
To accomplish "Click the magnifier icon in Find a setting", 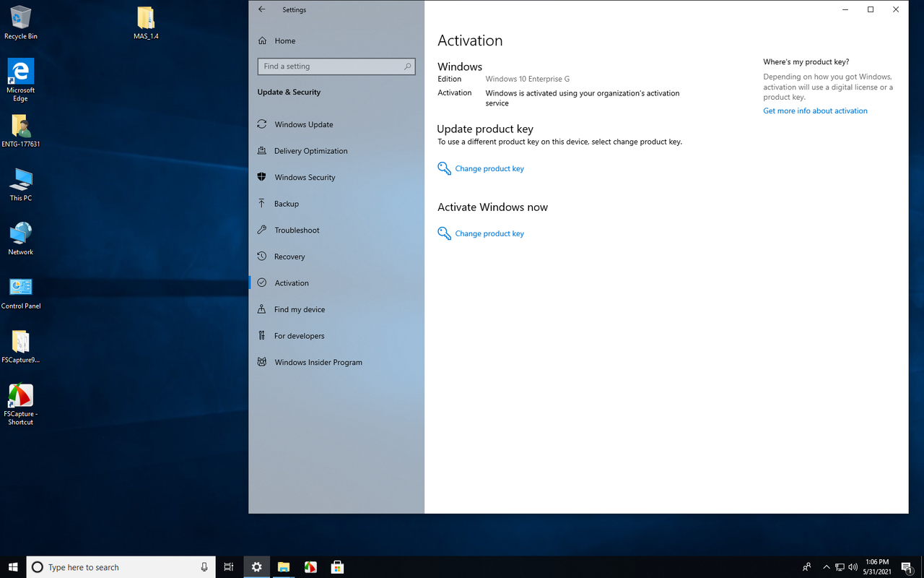I will (x=407, y=66).
